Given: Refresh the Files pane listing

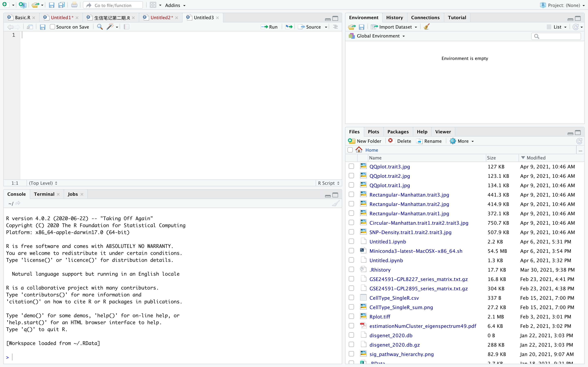Looking at the screenshot, I should (x=579, y=141).
